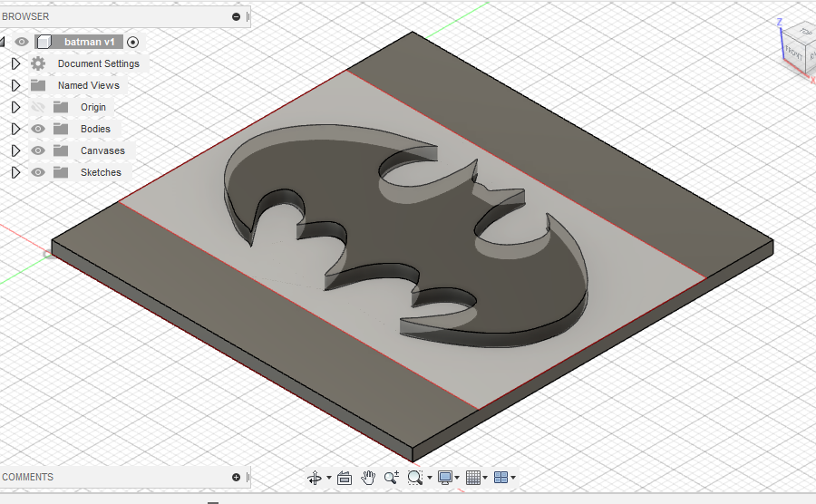Expand the Document Settings node
Screen dimensions: 816x504
pyautogui.click(x=15, y=63)
